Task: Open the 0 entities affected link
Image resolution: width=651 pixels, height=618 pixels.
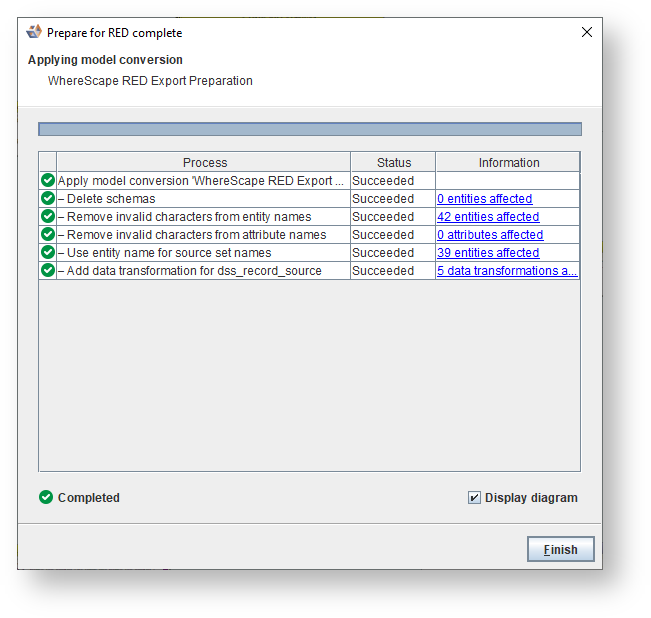Action: coord(484,199)
